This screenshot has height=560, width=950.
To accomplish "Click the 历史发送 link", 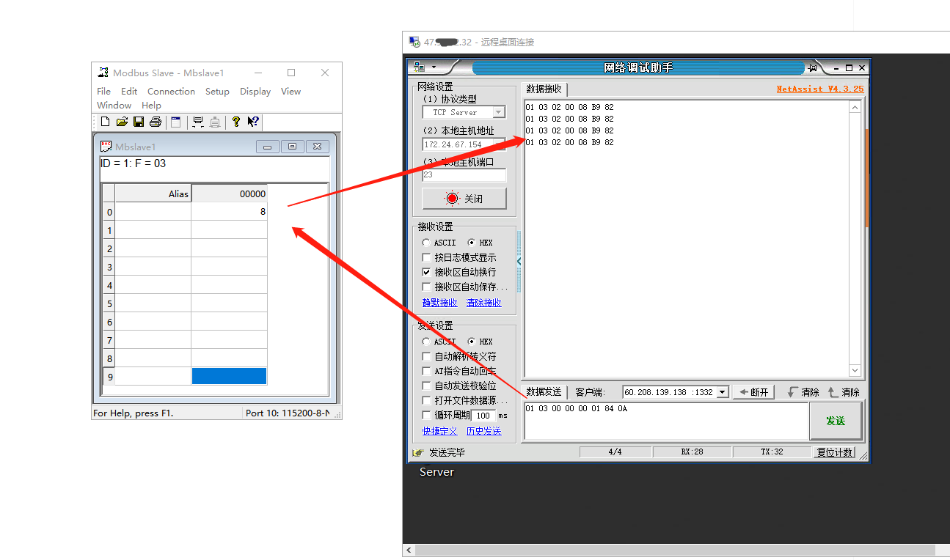I will click(484, 431).
